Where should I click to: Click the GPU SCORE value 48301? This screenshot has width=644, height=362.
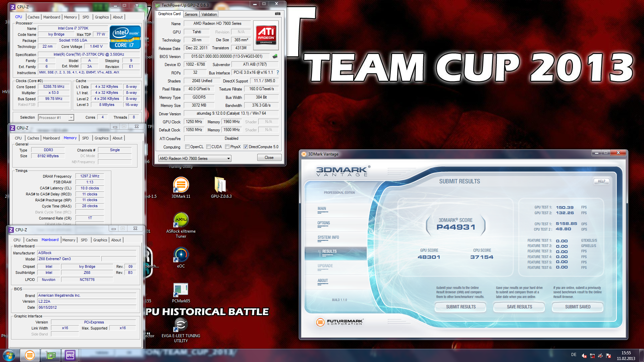(x=429, y=257)
